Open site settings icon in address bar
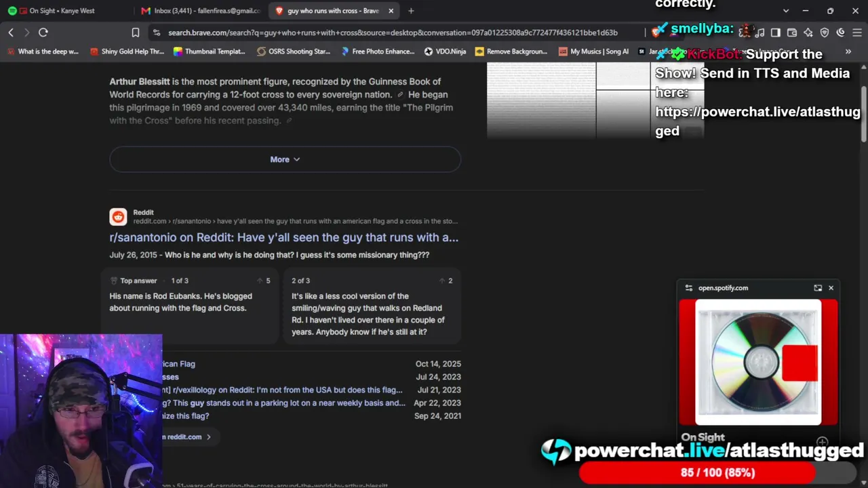Viewport: 868px width, 488px height. coord(157,33)
